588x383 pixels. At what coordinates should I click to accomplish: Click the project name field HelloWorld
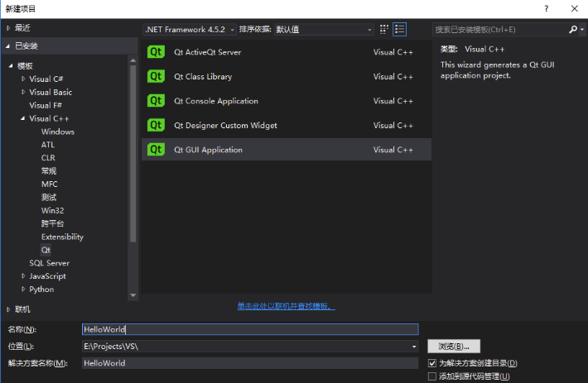[250, 329]
